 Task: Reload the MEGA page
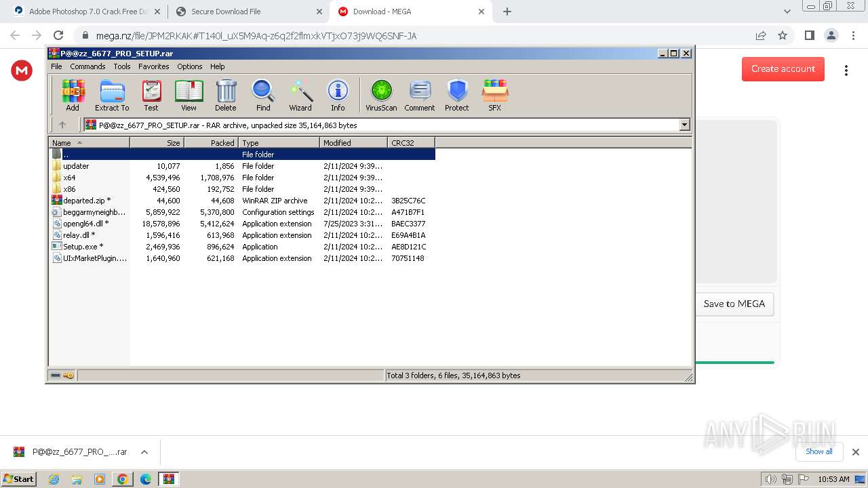58,35
